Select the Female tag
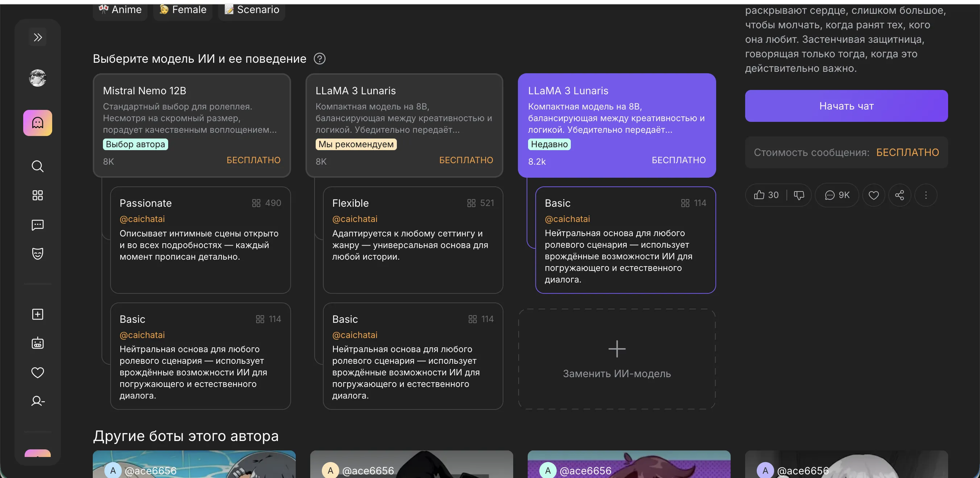Screen dimensions: 980x478 pyautogui.click(x=183, y=10)
